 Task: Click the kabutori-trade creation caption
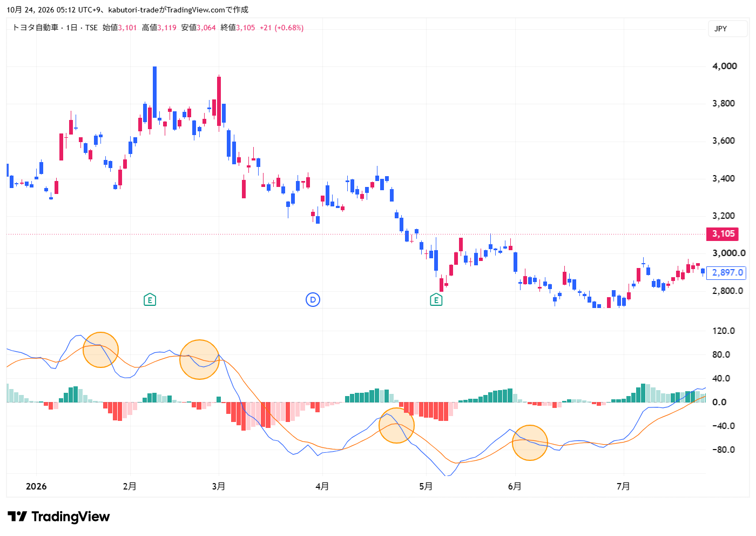(127, 10)
